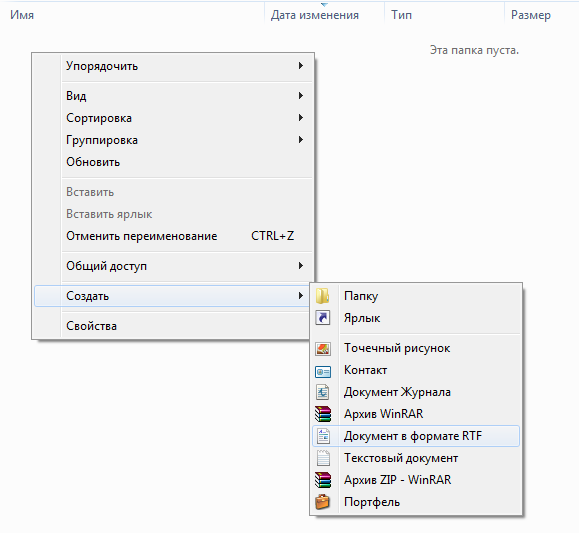Viewport: 579px width, 533px height.
Task: Choose the disabled Вставить ярлык entry
Action: coord(173,214)
